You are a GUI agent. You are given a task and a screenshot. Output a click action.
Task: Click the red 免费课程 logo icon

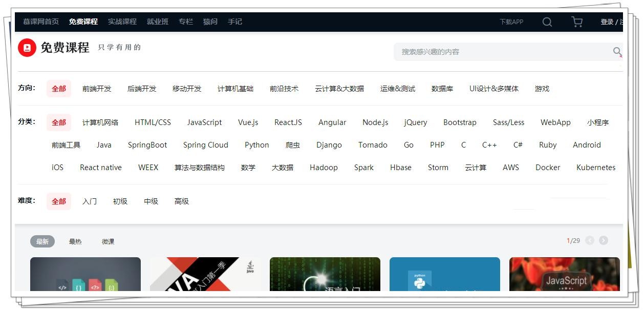click(27, 48)
